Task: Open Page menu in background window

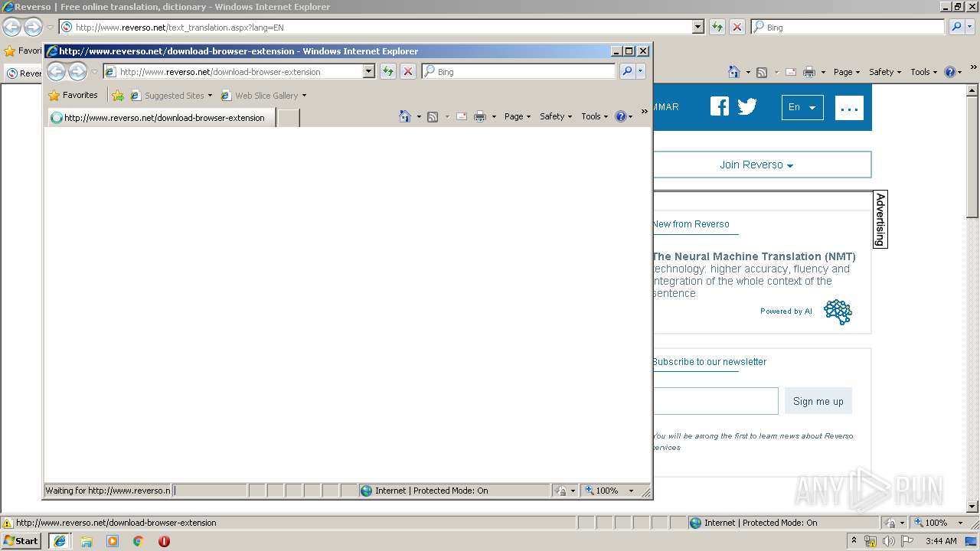Action: pyautogui.click(x=847, y=72)
